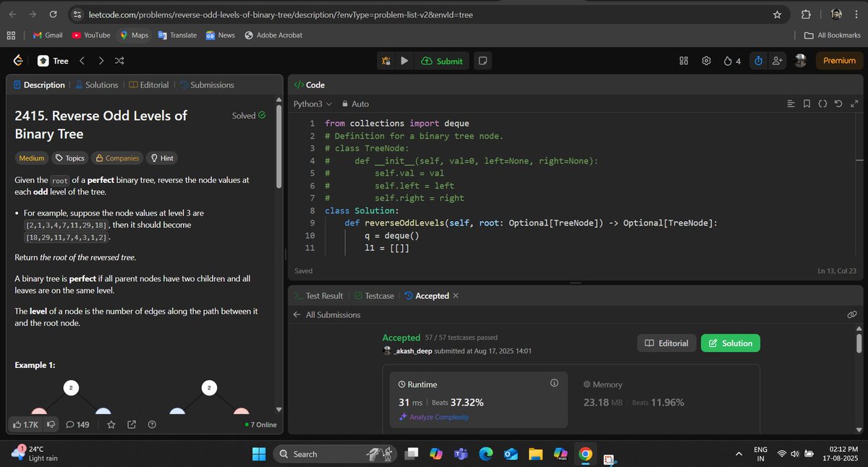Share the problem via external link icon

(132, 424)
